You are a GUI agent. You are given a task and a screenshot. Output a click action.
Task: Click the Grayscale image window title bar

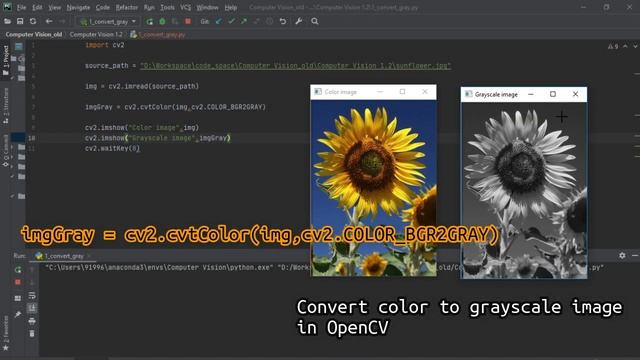(x=524, y=94)
